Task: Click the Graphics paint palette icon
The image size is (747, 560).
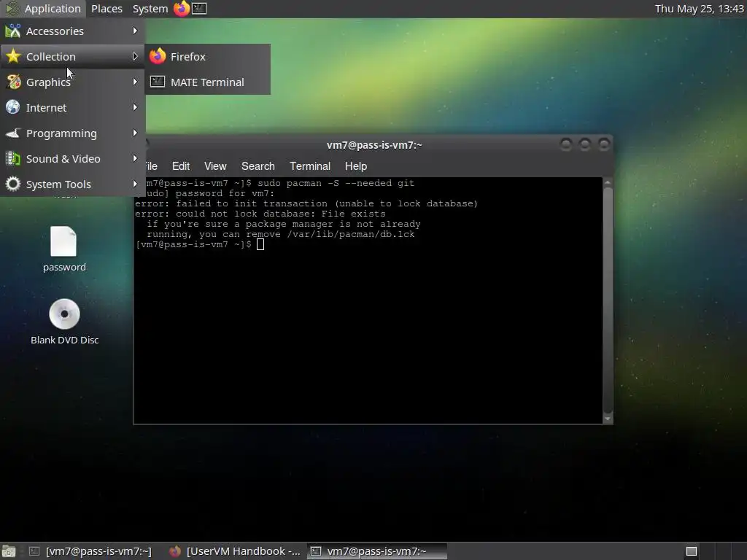Action: 13,82
